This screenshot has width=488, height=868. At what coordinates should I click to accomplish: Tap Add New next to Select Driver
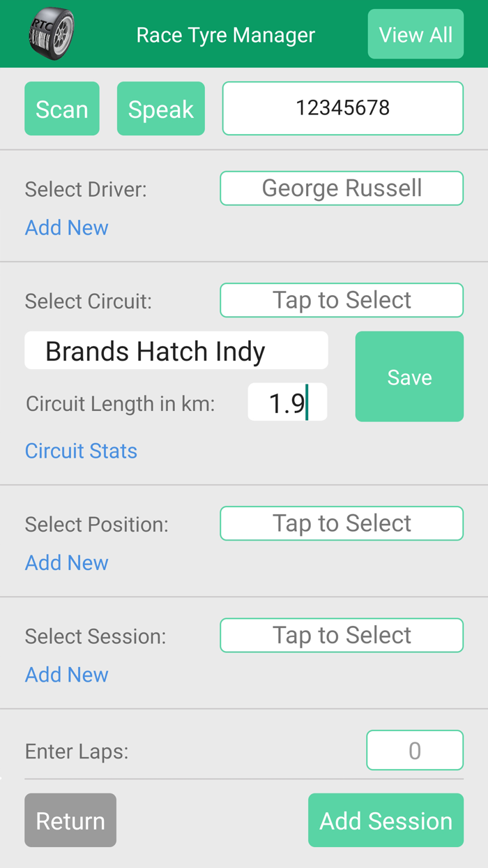[66, 227]
